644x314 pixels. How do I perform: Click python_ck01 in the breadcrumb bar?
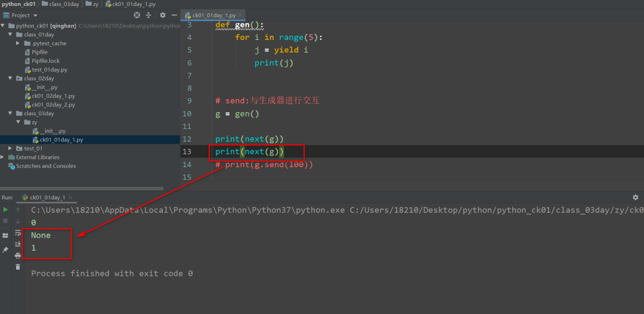tap(18, 4)
